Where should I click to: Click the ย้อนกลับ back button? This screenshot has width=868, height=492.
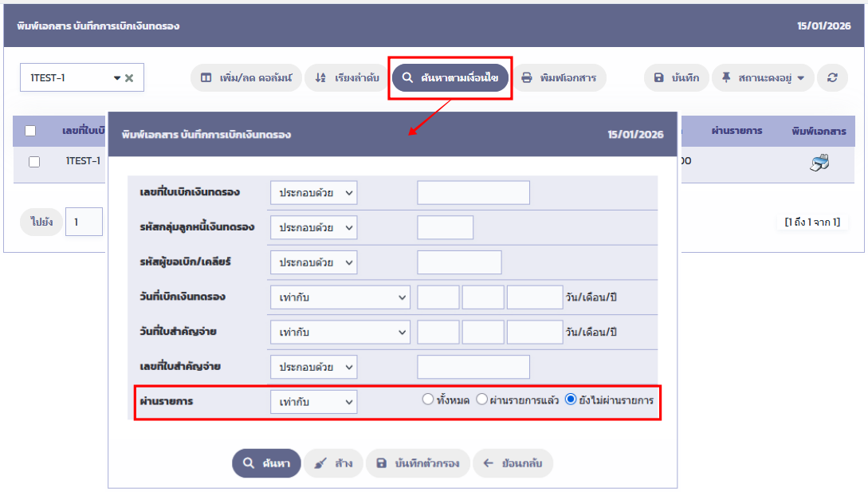tap(513, 463)
